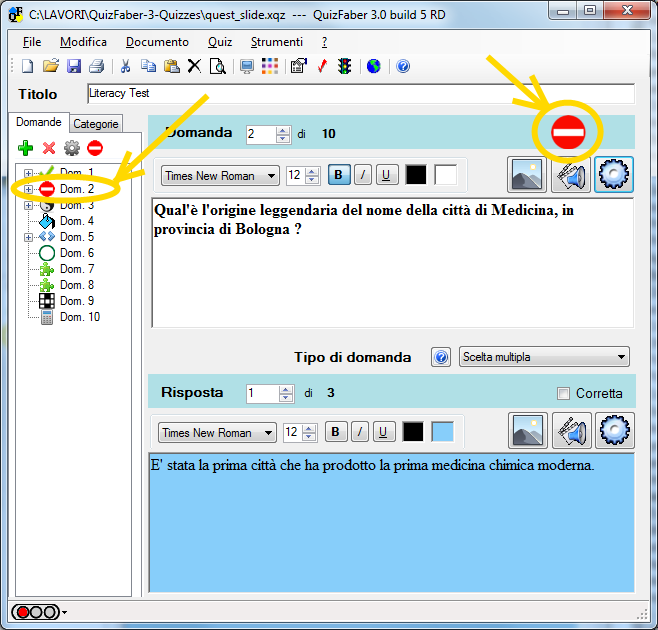Screen dimensions: 658x630
Task: Insert image into the question
Action: pyautogui.click(x=526, y=175)
